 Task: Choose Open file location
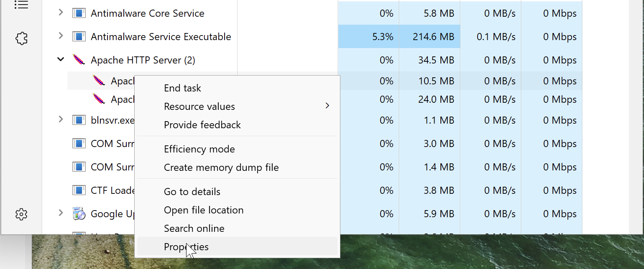[204, 210]
